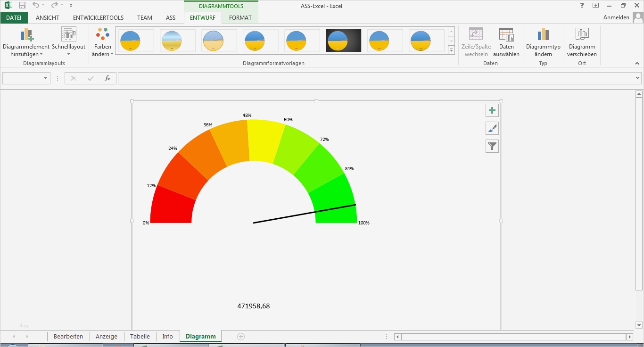The height and width of the screenshot is (347, 644).
Task: Save the workbook using the disk icon
Action: (22, 6)
